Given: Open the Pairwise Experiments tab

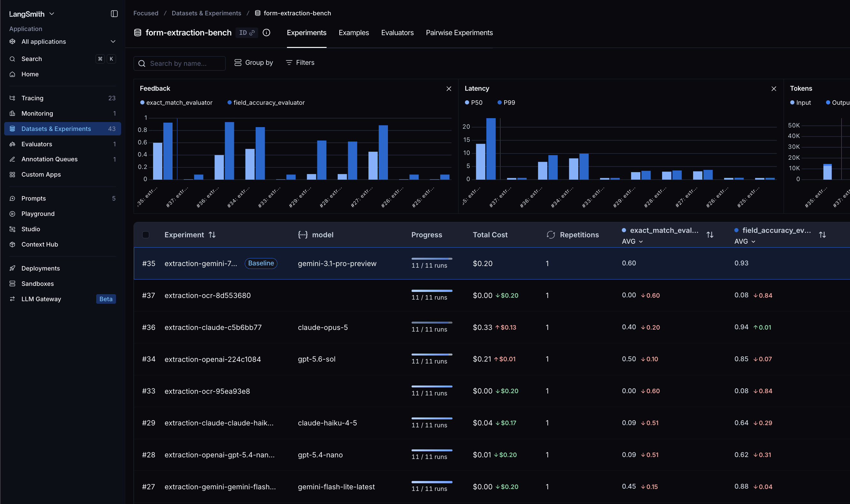Looking at the screenshot, I should pos(459,33).
